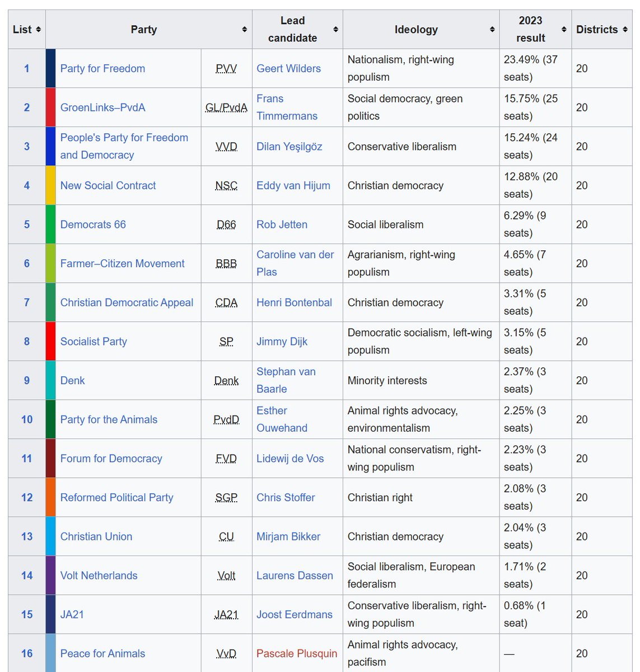Open Frans Timmermans candidate link
640x672 pixels.
point(287,108)
